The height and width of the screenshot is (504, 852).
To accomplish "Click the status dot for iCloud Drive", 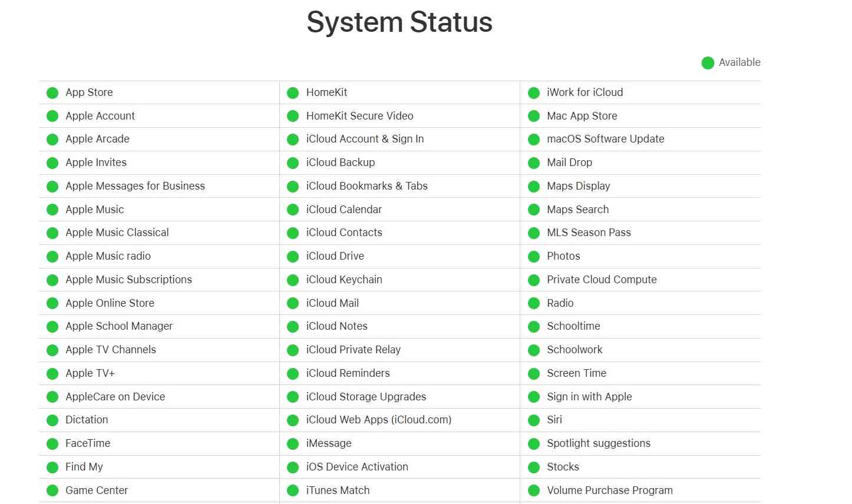I will pyautogui.click(x=293, y=257).
